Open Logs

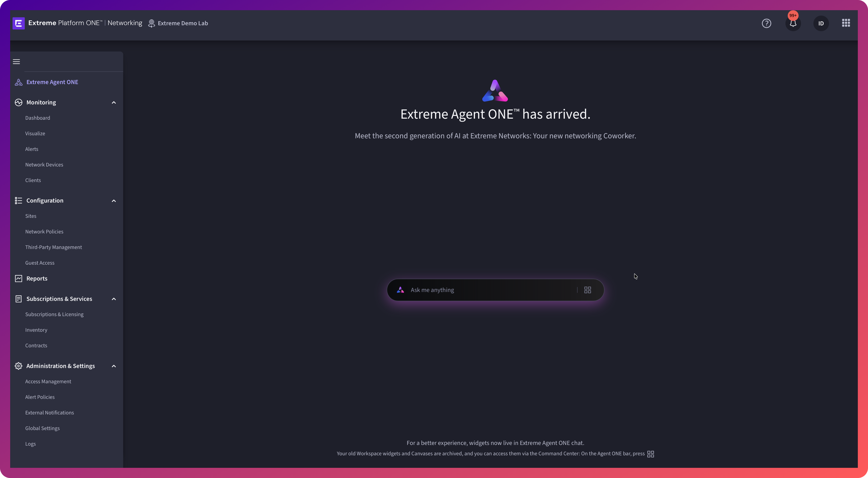[30, 444]
